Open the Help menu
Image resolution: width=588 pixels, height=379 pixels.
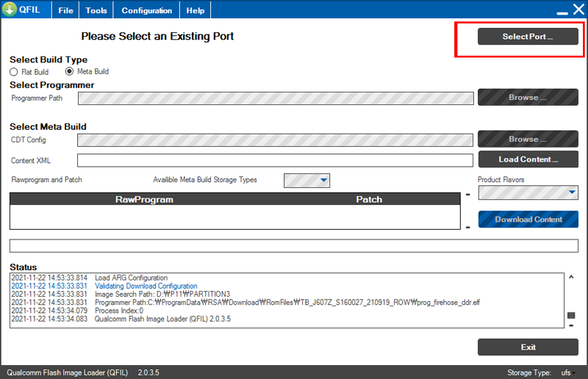coord(196,10)
